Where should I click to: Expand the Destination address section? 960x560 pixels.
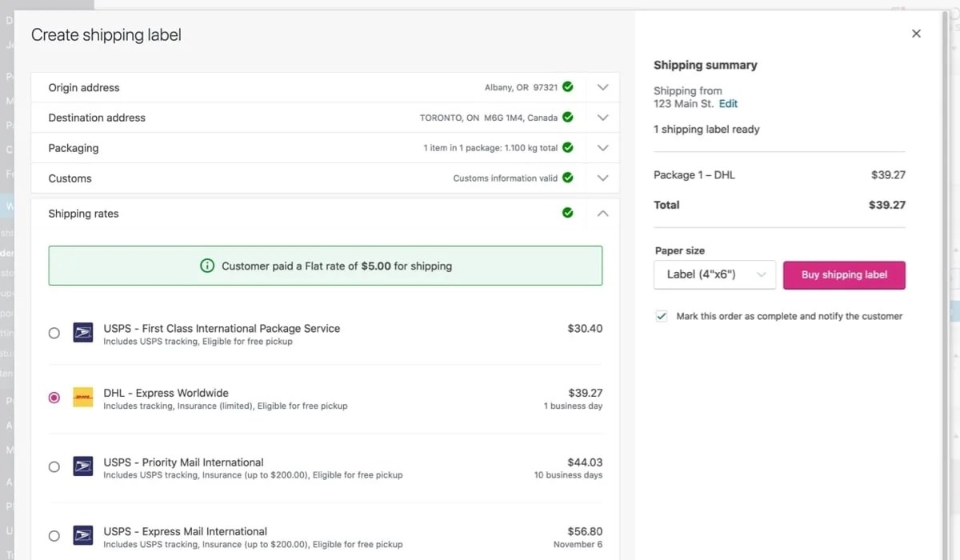click(602, 117)
